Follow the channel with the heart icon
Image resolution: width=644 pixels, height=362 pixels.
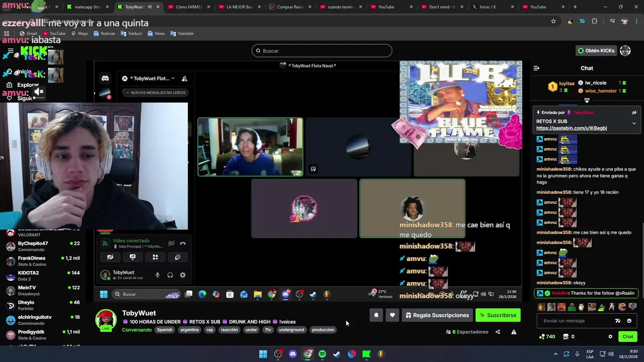pyautogui.click(x=392, y=315)
